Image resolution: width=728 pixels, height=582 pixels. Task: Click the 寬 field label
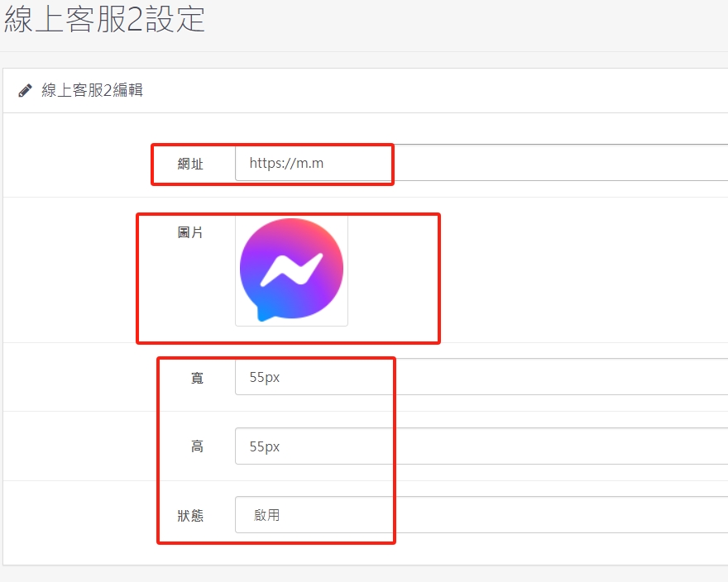click(197, 378)
